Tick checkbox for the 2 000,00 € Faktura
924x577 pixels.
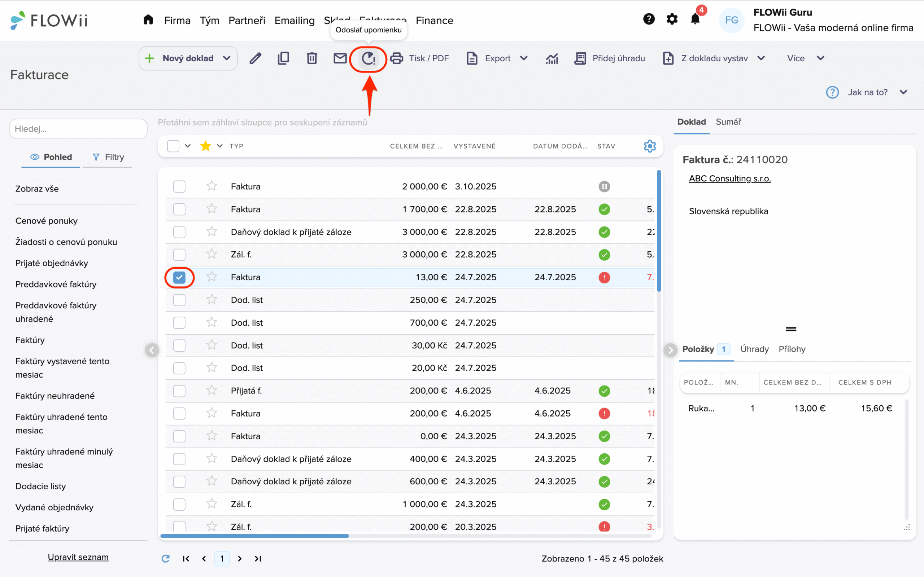click(179, 186)
